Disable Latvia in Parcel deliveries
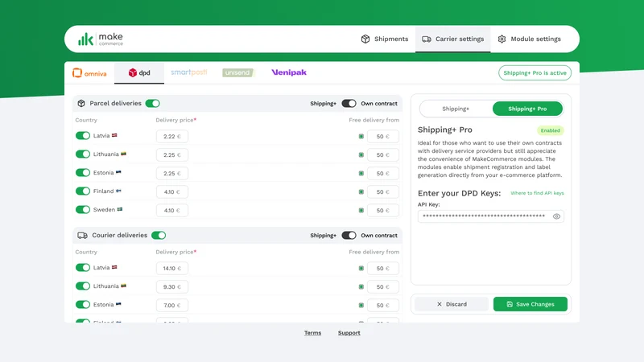The image size is (644, 362). [83, 135]
